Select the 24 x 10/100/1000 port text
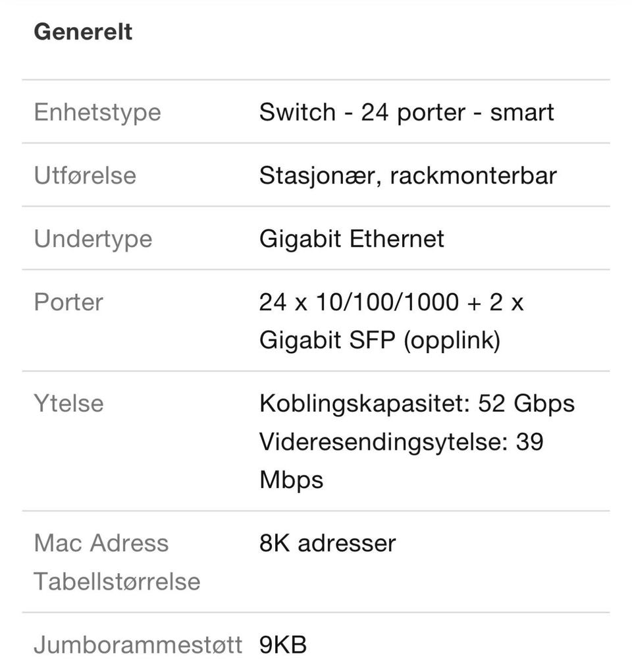 coord(359,302)
